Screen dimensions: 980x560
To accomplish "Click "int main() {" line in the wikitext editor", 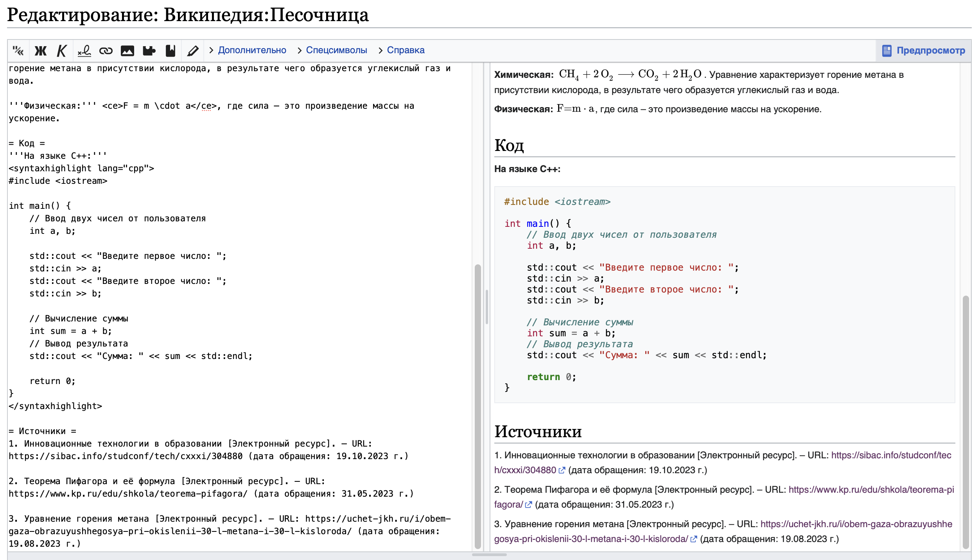I will pos(40,206).
